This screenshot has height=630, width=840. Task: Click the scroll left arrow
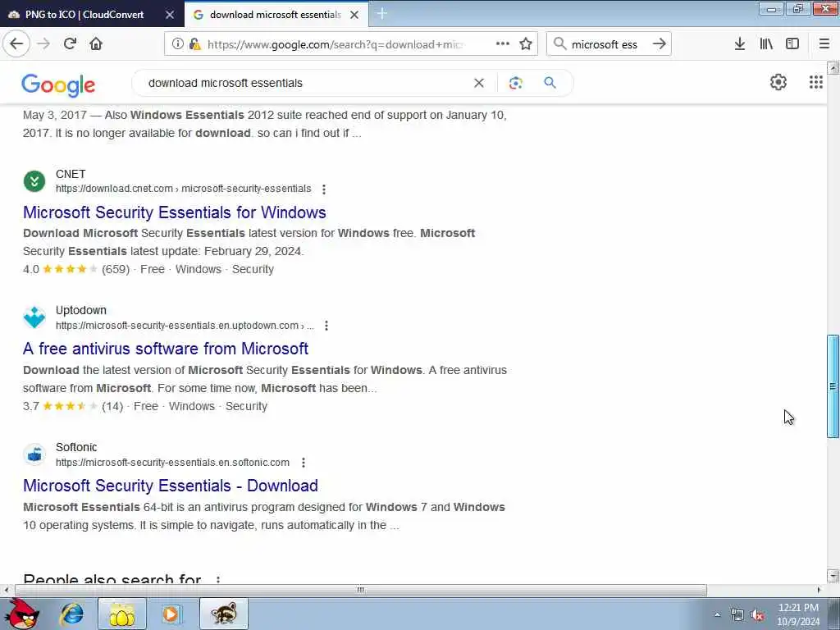[6, 590]
